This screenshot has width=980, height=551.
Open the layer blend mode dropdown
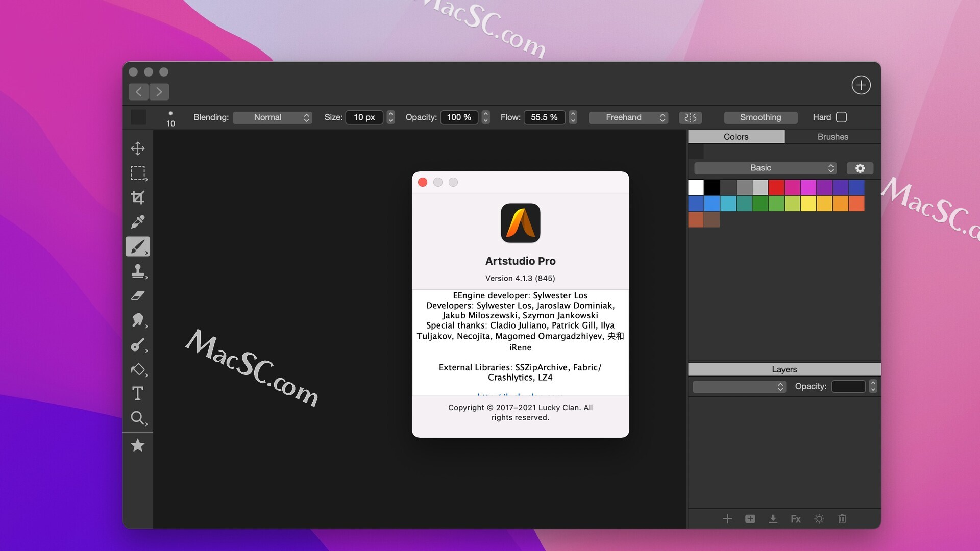click(x=739, y=387)
